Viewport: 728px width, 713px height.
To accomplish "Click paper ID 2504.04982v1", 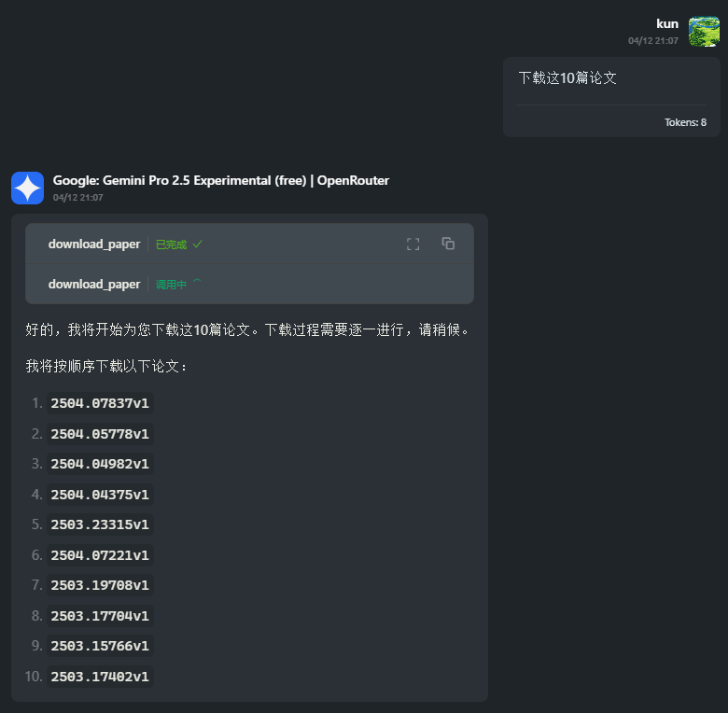I will 100,464.
